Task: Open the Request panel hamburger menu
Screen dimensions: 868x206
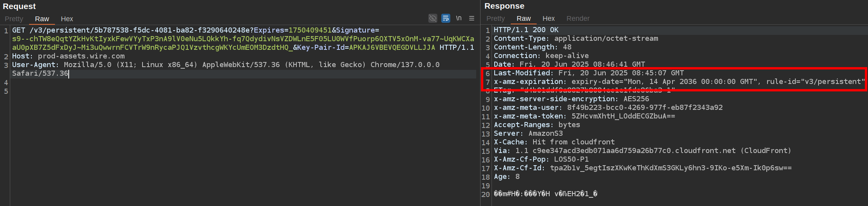Action: (x=471, y=18)
